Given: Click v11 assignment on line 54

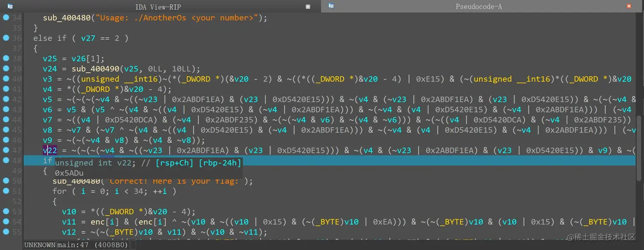Looking at the screenshot, I should coord(69,222).
